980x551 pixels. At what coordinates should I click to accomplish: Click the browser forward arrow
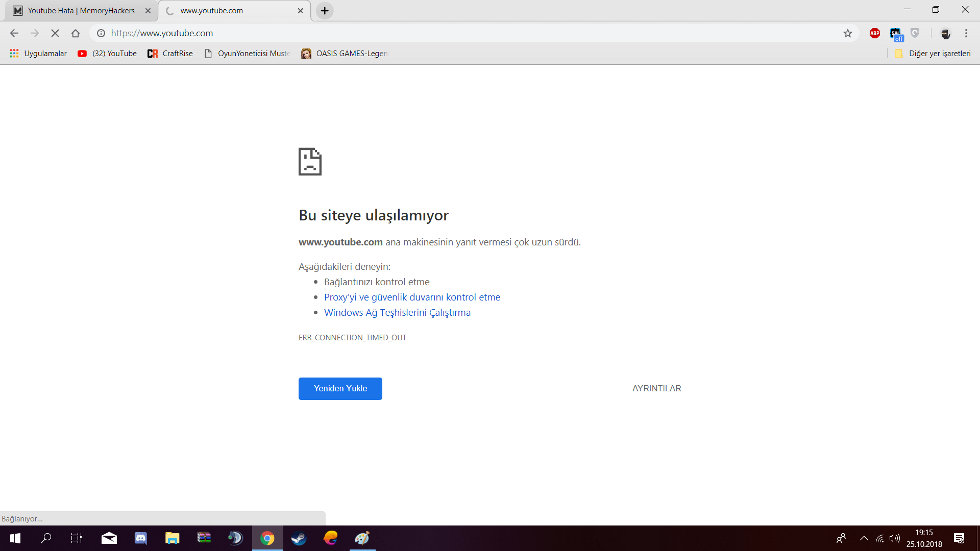coord(35,33)
